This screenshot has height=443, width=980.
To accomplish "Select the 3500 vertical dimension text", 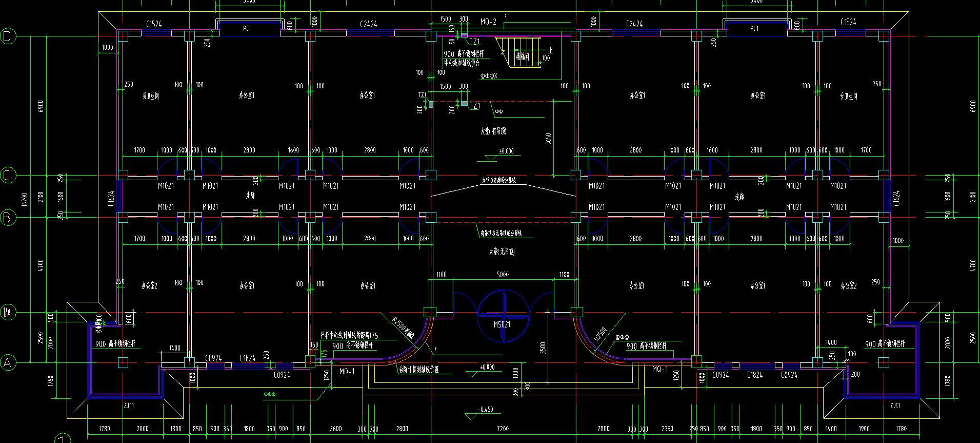I will tap(543, 348).
